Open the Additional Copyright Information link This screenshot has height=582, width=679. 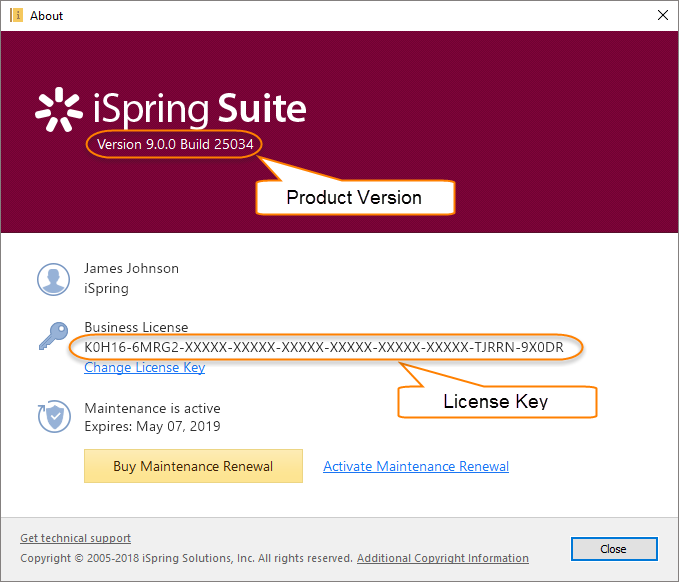[443, 558]
